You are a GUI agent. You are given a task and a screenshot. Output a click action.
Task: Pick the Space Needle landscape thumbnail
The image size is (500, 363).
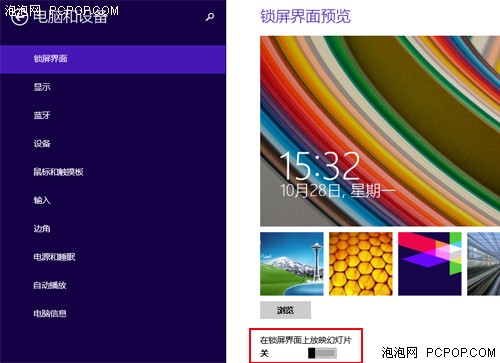(x=292, y=264)
